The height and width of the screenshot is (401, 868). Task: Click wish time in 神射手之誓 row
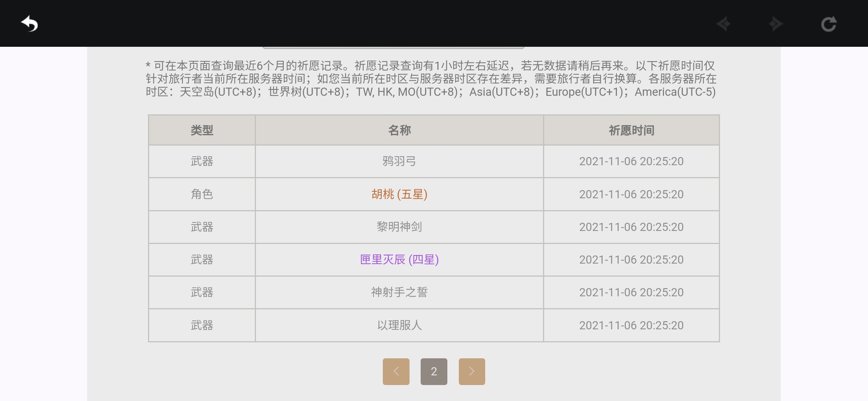[x=631, y=292]
